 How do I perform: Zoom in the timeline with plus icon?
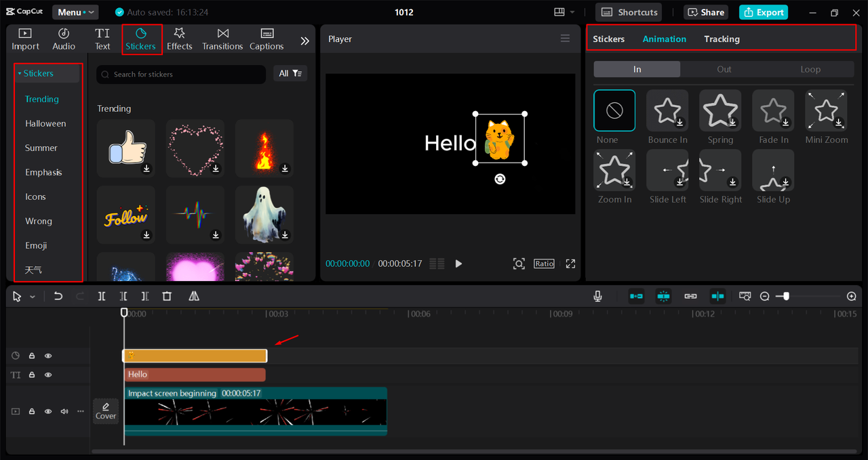852,296
